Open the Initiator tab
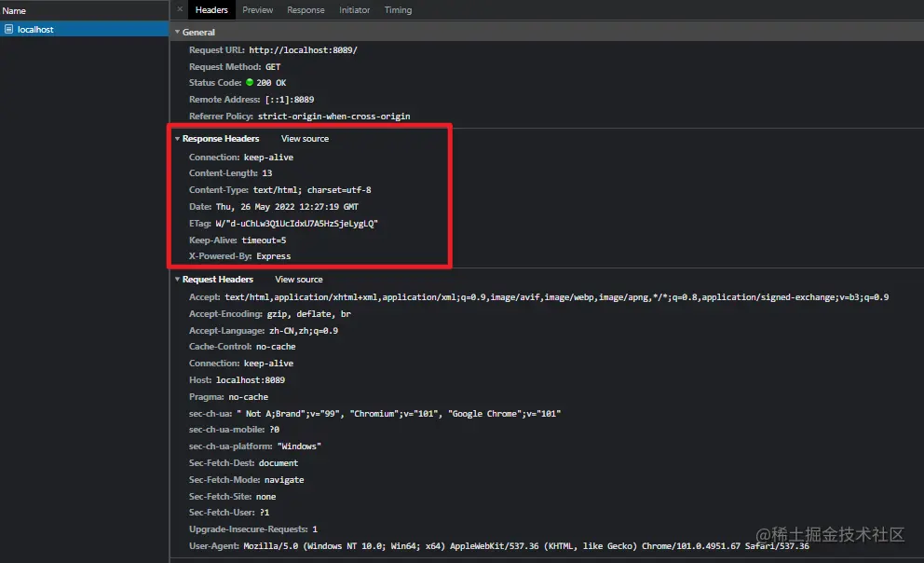The image size is (924, 563). coord(354,10)
